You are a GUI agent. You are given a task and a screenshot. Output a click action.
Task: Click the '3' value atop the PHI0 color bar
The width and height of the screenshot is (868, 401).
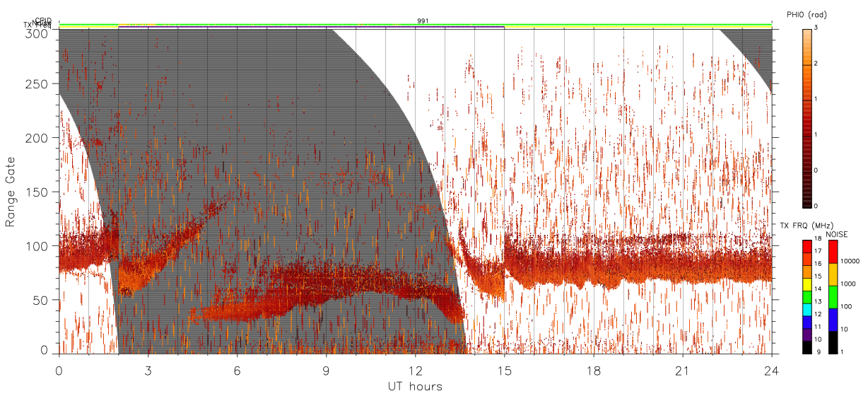817,28
